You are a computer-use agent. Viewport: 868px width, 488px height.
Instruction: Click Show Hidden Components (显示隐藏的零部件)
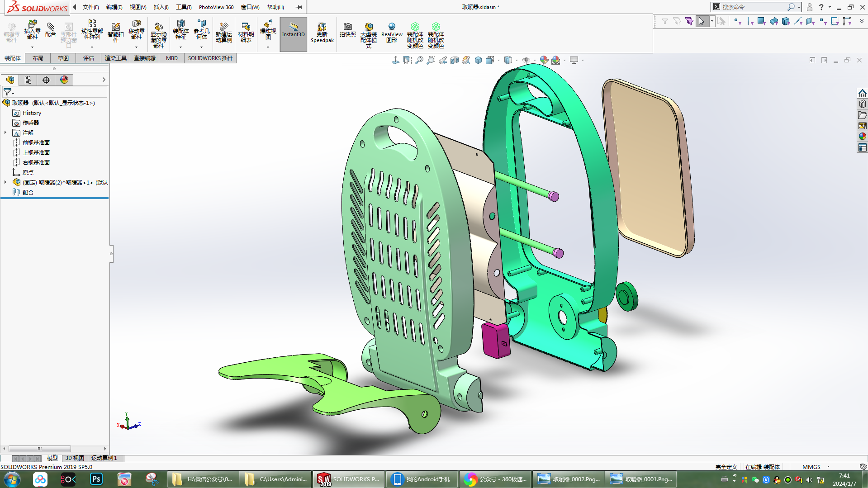coord(159,35)
